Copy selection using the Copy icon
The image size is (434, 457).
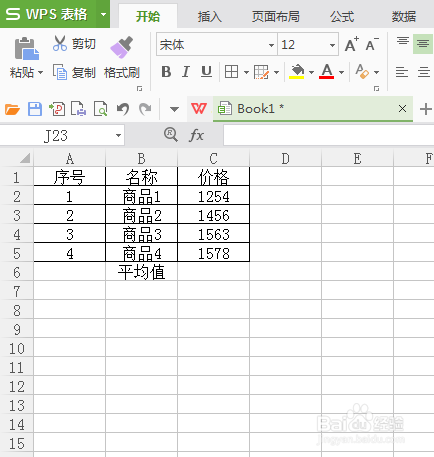pos(60,72)
